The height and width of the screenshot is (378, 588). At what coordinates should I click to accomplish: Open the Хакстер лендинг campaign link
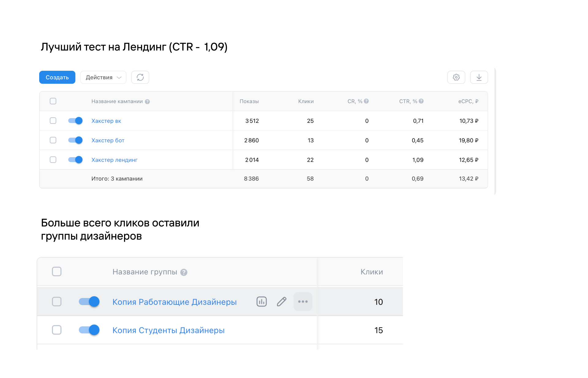[114, 160]
